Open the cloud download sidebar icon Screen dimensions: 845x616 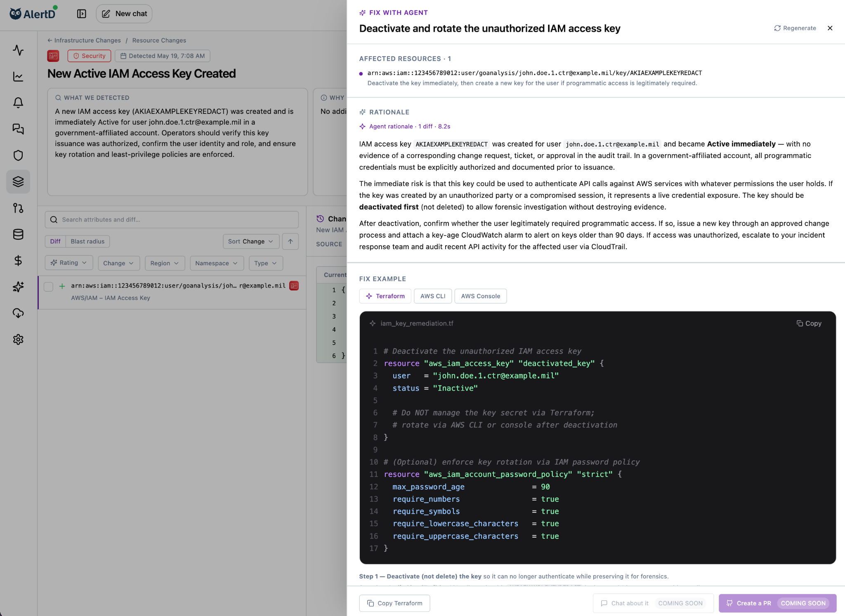point(18,313)
